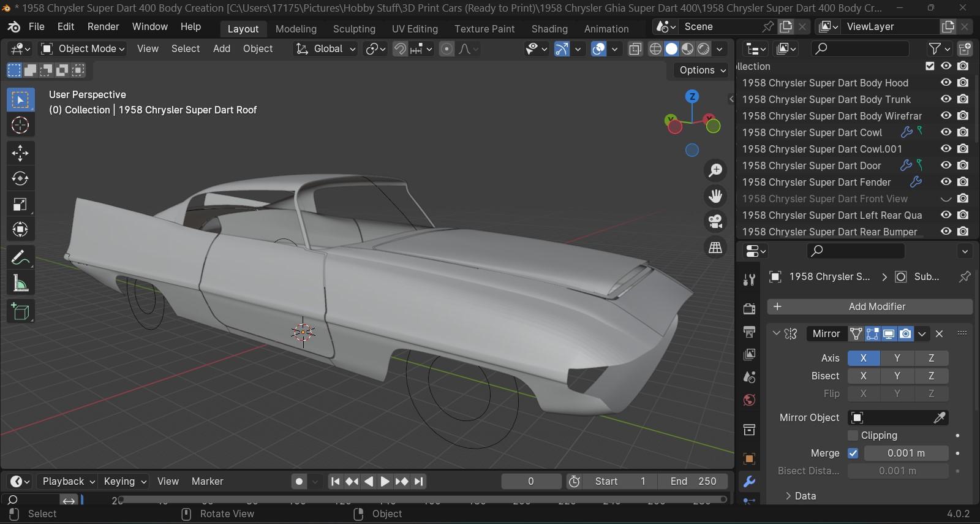The image size is (980, 524).
Task: Open the View Layer properties tab
Action: coord(749,354)
